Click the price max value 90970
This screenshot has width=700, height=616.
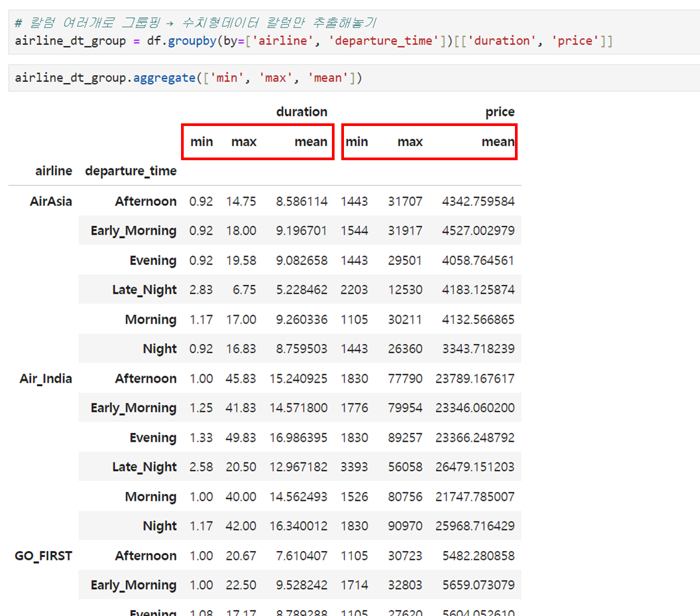[x=405, y=526]
